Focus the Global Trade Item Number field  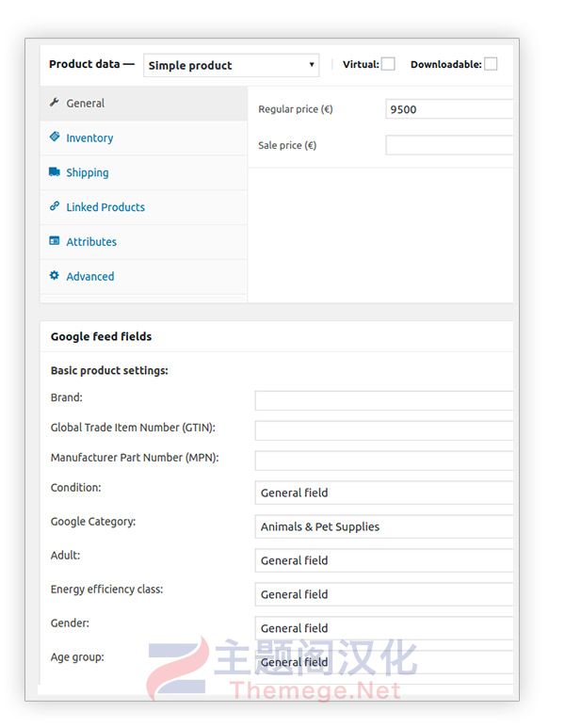click(384, 430)
